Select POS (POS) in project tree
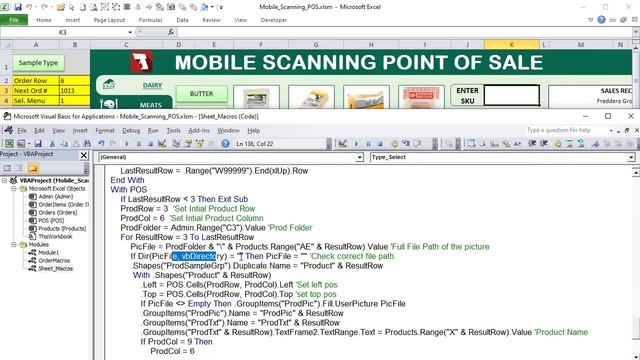 pyautogui.click(x=51, y=220)
